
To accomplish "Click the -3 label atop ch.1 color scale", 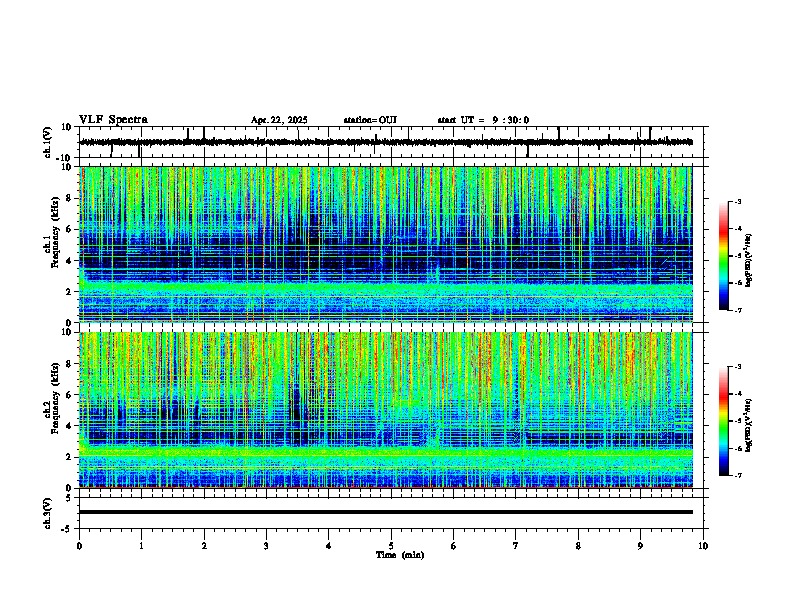I will (737, 201).
